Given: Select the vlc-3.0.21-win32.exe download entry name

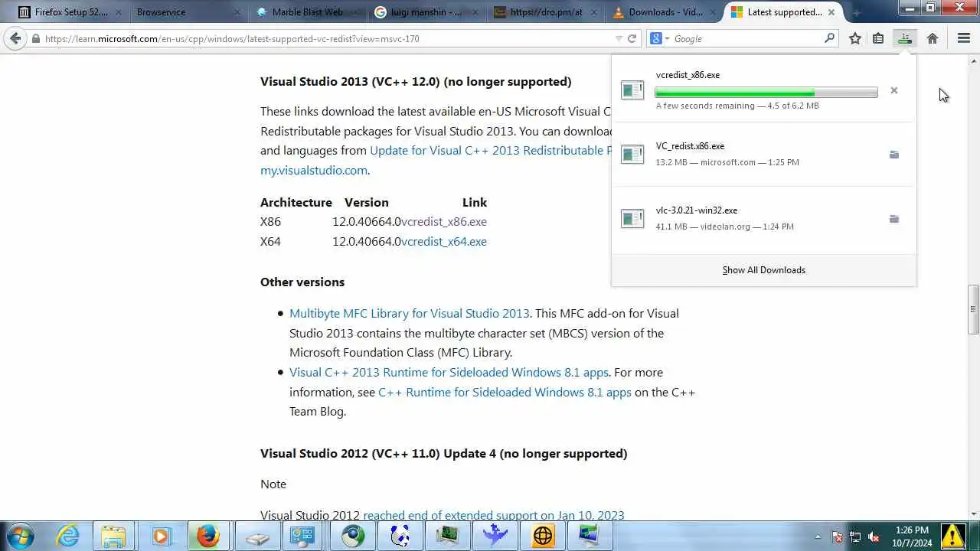Looking at the screenshot, I should [697, 210].
